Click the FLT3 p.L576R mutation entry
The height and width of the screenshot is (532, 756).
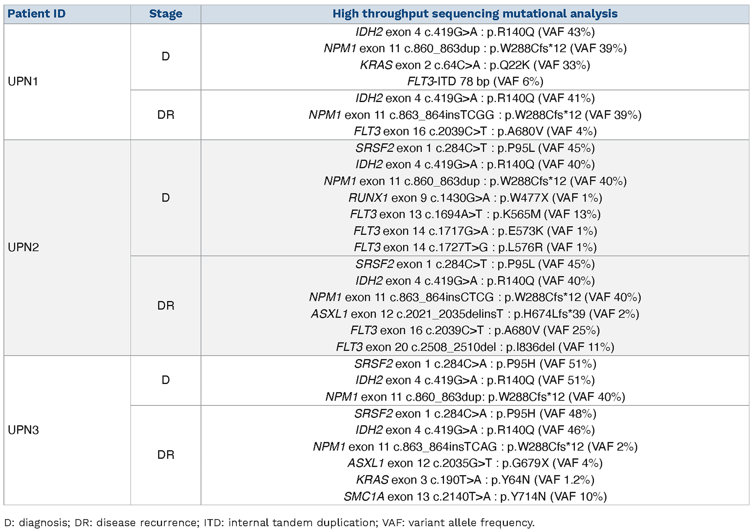[475, 247]
